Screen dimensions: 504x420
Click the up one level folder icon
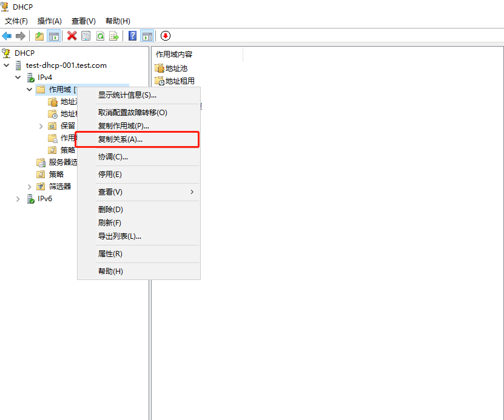(x=39, y=36)
